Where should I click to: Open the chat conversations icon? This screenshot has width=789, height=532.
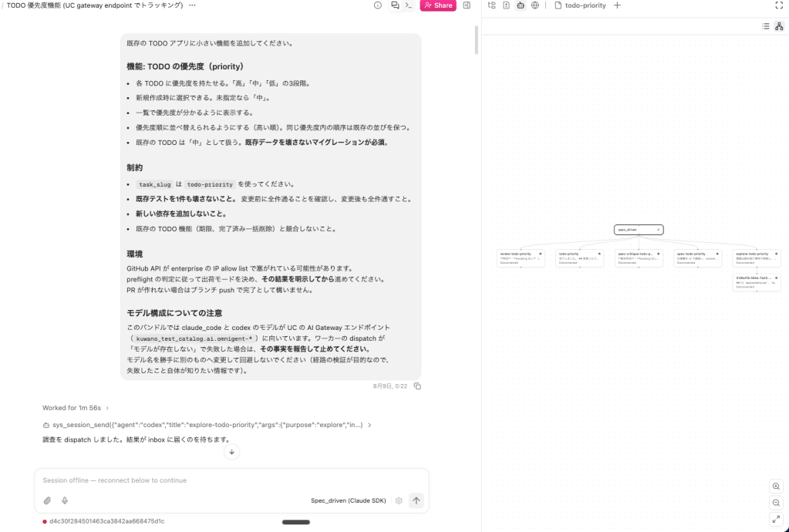pyautogui.click(x=395, y=5)
